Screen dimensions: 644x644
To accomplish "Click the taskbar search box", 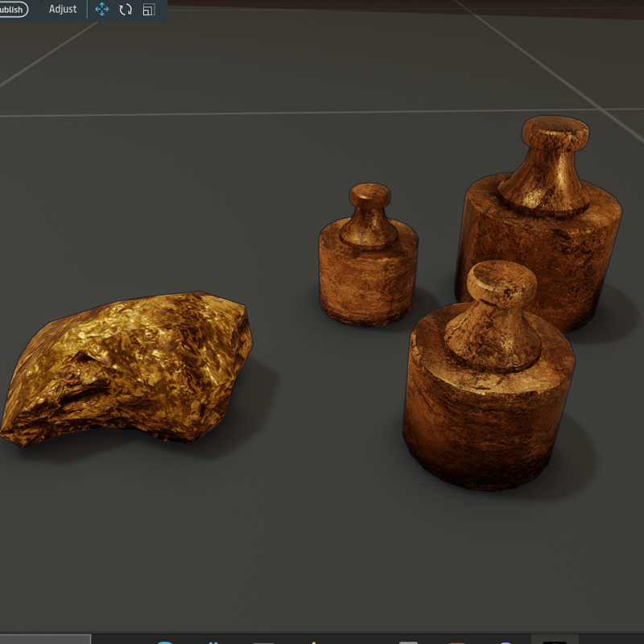I will coord(45,640).
